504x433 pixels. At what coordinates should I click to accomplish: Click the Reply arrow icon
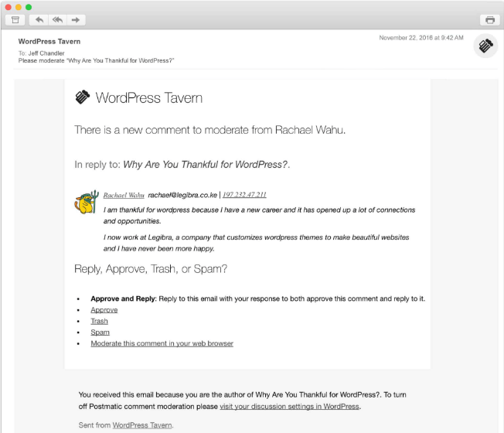39,20
